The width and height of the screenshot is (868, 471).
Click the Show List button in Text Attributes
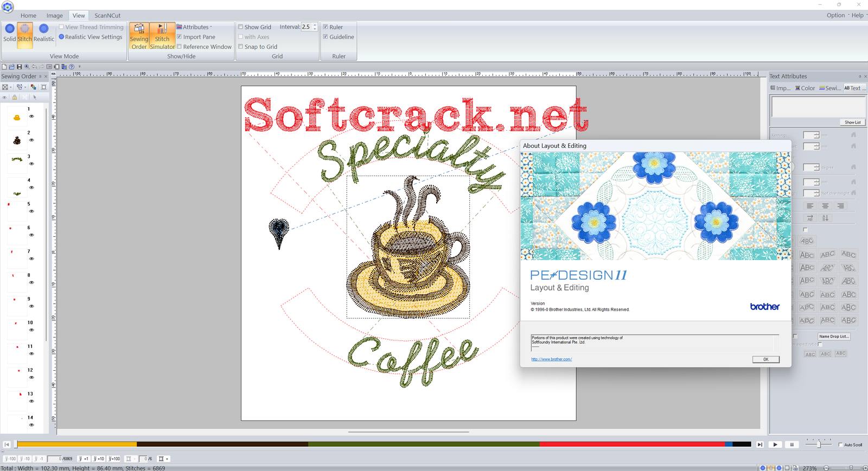click(852, 122)
